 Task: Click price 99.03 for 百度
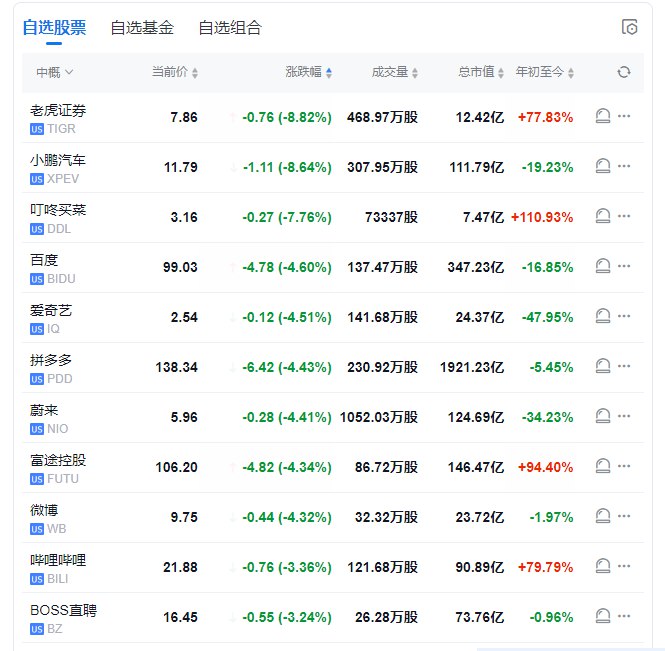[180, 267]
